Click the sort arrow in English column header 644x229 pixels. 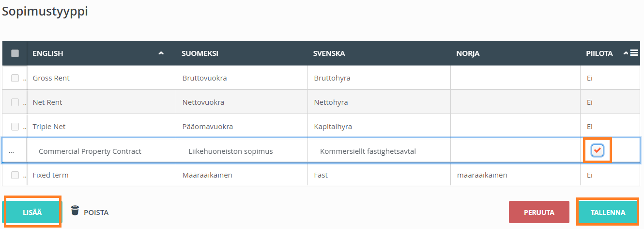[x=161, y=53]
